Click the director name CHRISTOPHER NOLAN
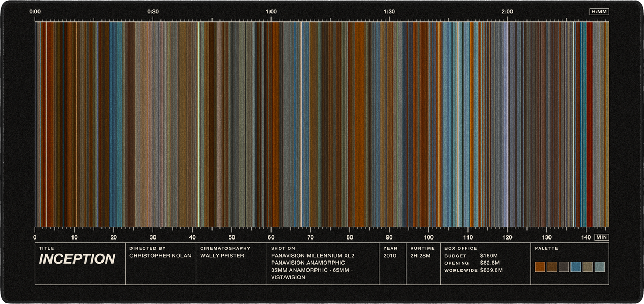Screen dimensions: 644x304 point(160,256)
